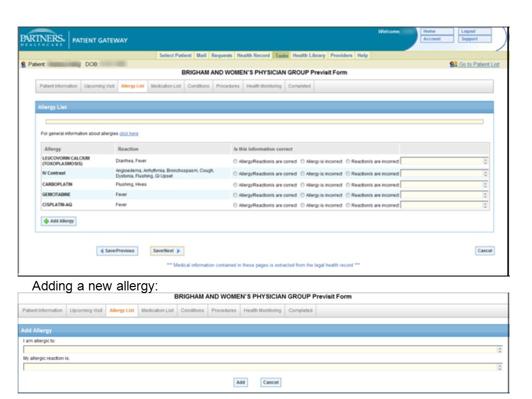This screenshot has width=532, height=399.
Task: Open Conditions tab in upper form
Action: coord(198,86)
